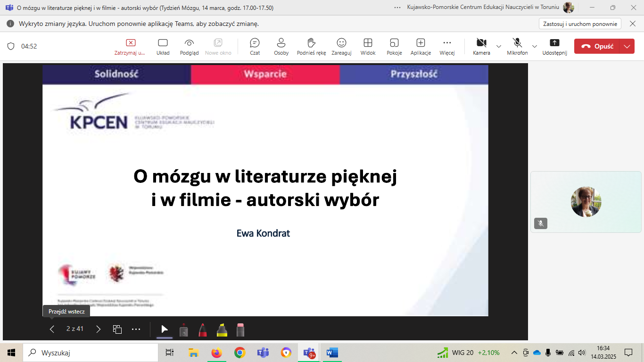
Task: Raise hand with Podnieś rękę
Action: [x=311, y=46]
